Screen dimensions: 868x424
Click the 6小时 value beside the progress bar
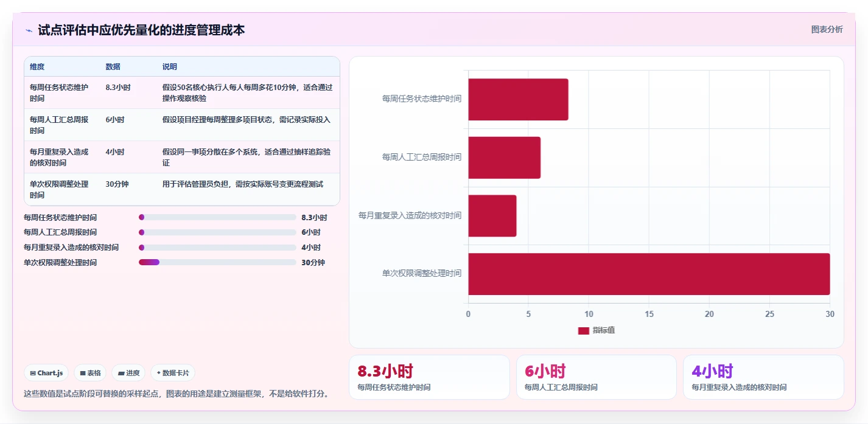[x=311, y=232]
